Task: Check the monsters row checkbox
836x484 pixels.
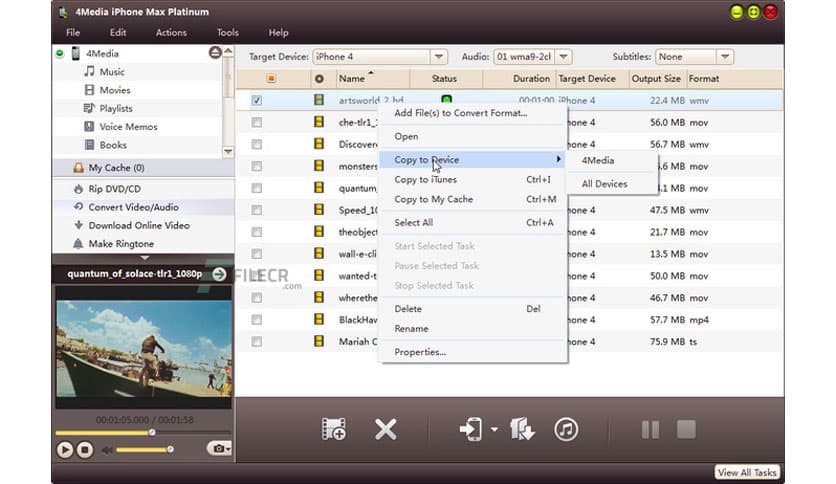Action: point(256,166)
